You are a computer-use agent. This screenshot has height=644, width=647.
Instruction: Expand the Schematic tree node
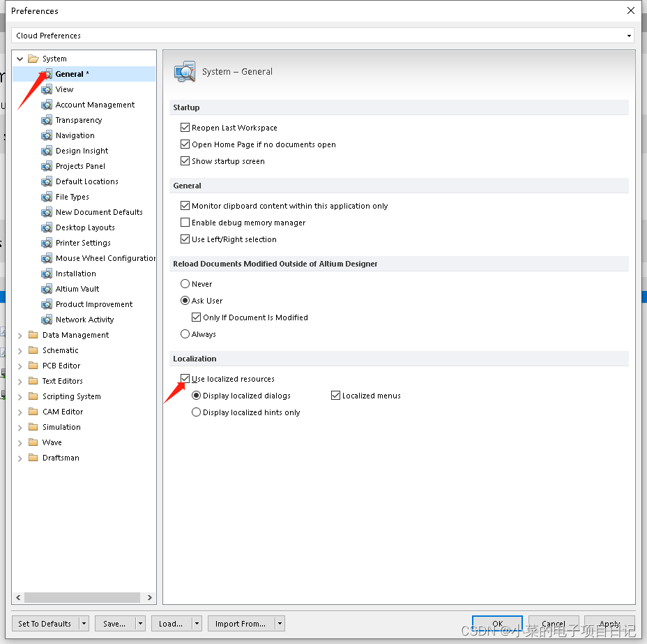pos(20,350)
